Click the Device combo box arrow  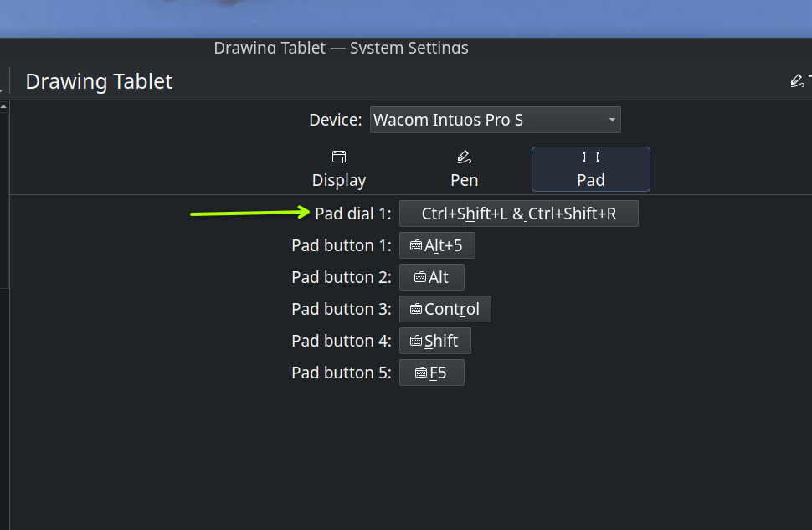coord(612,120)
